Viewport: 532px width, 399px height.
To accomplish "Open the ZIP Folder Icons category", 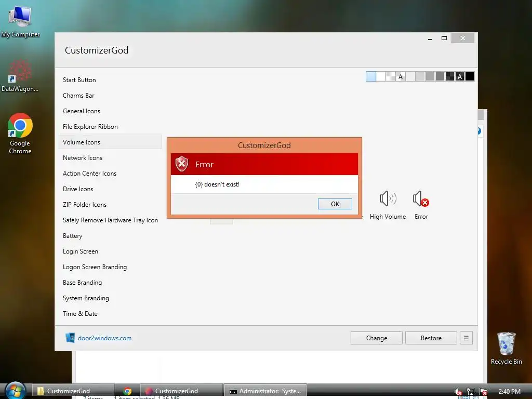I will (85, 205).
